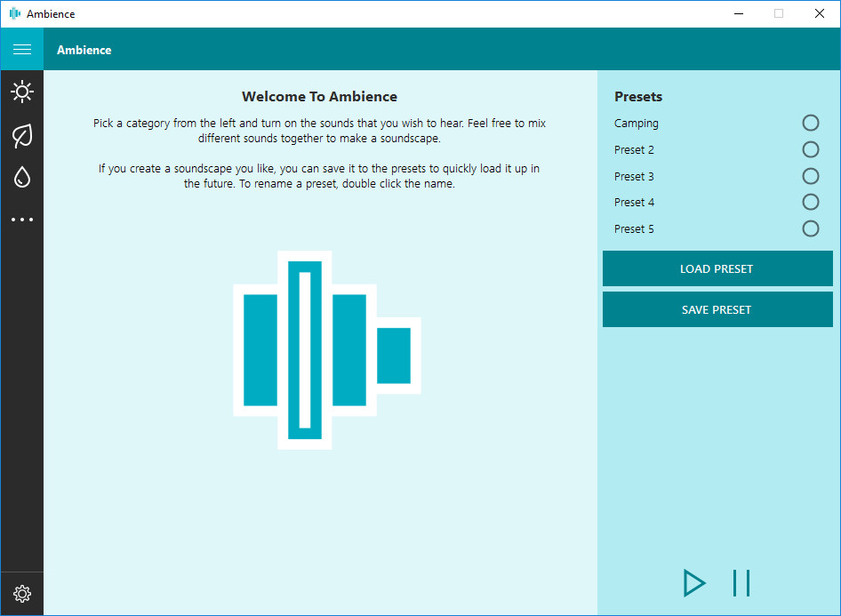Open the leaf nature sounds category

tap(22, 135)
